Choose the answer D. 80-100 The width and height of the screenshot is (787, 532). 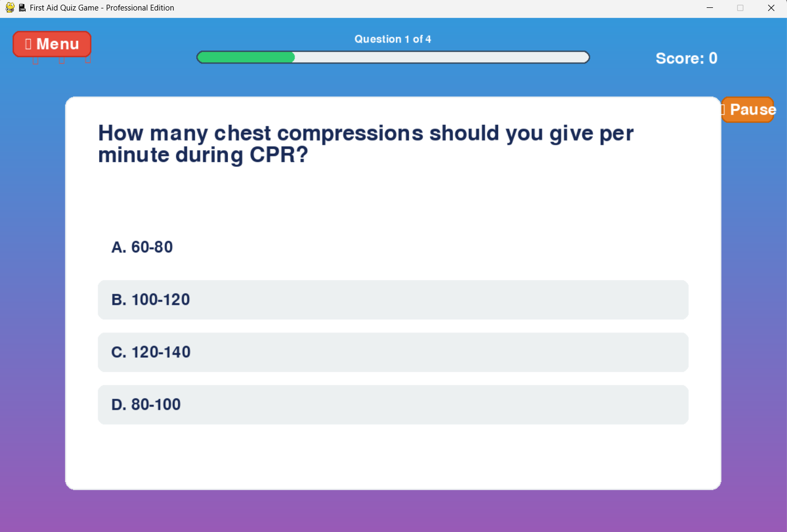click(393, 405)
